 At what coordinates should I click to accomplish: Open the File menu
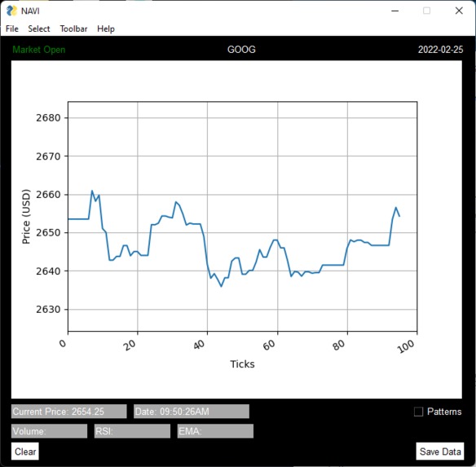click(12, 29)
